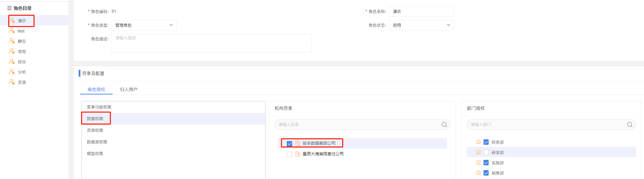The image size is (644, 179).
Task: Click the user icon next to 综合
Action: 12,62
